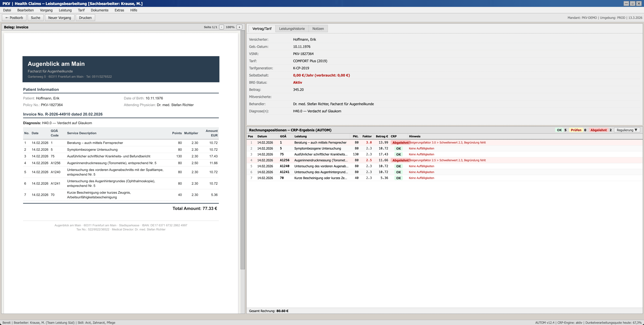Click the 100% zoom level indicator
The width and height of the screenshot is (644, 325).
(230, 27)
